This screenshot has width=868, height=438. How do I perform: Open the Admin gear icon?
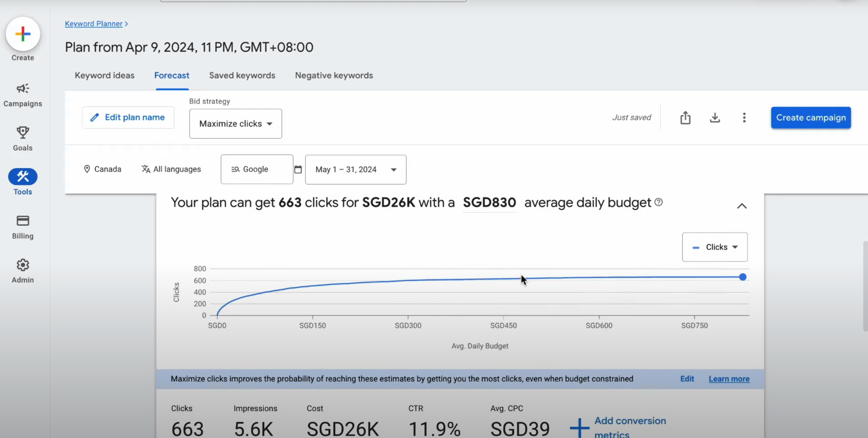pos(23,265)
